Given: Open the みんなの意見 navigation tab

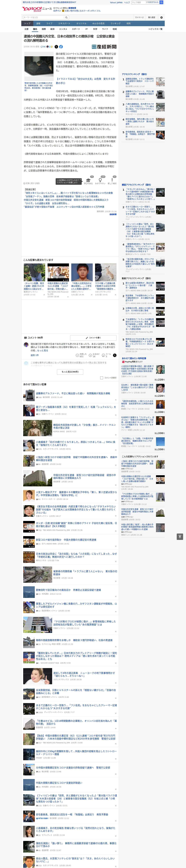Looking at the screenshot, I should pos(98,24).
